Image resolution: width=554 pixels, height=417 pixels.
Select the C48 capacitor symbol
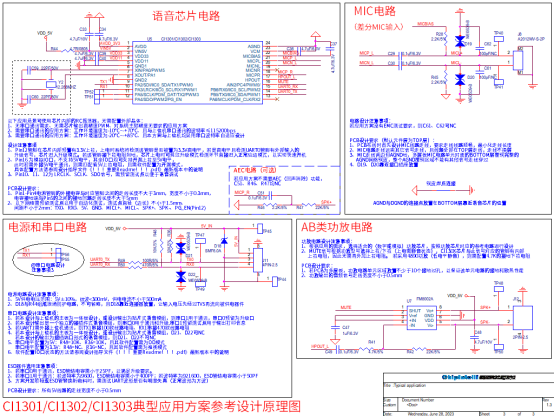(x=474, y=337)
